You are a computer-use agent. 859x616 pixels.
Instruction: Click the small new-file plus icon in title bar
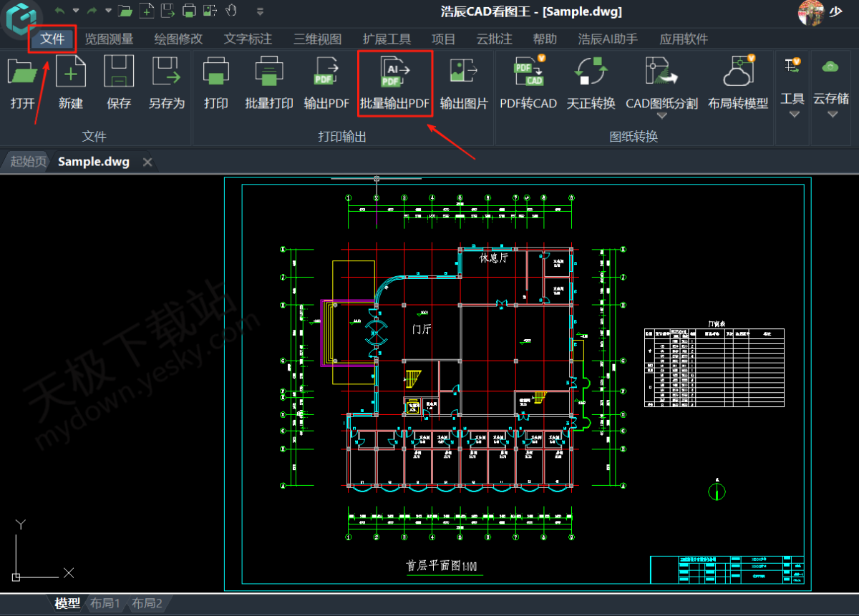pos(146,11)
